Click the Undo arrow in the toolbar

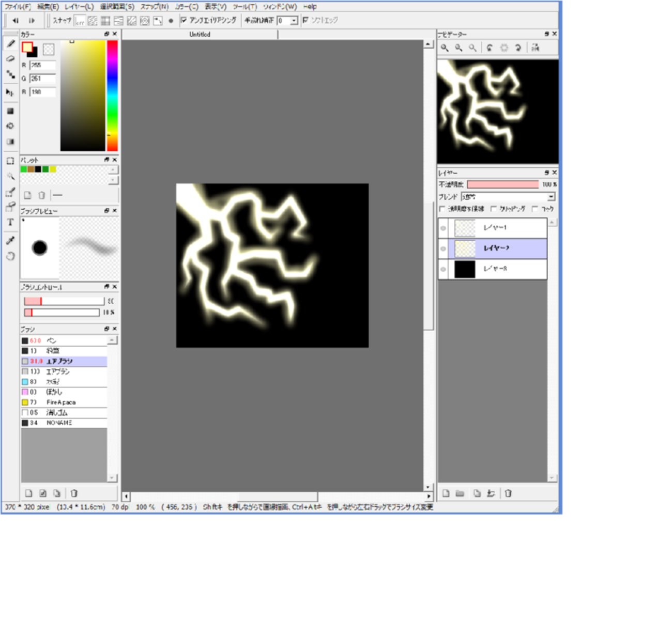(16, 21)
